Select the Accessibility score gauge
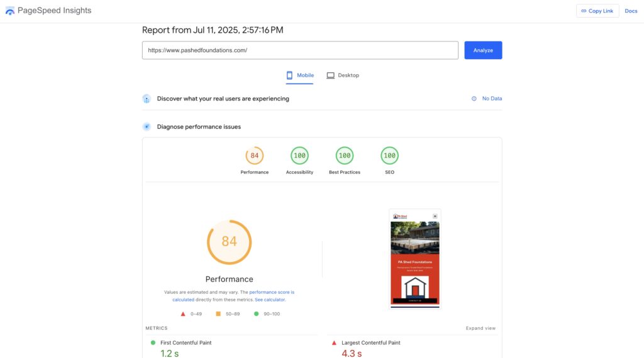Viewport: 644px width, 358px height. (299, 156)
